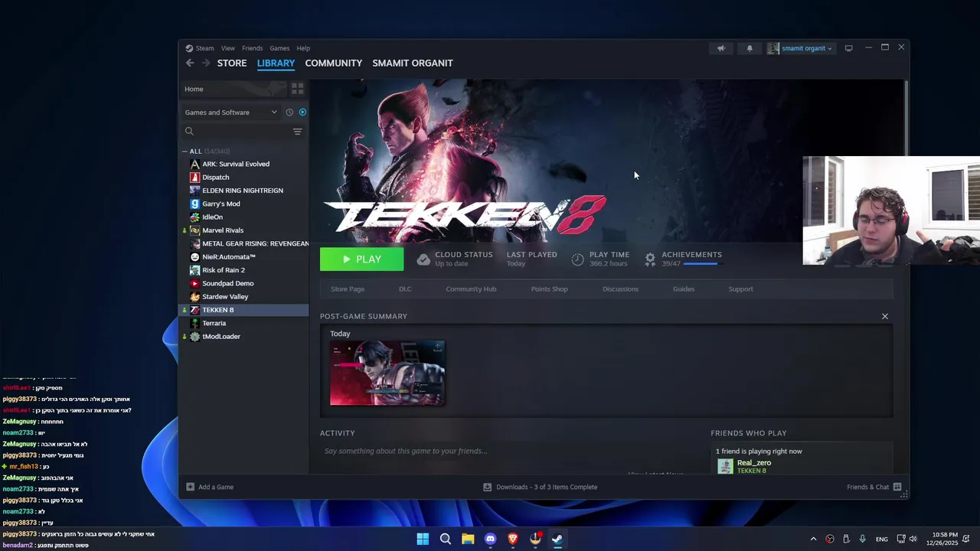The width and height of the screenshot is (980, 551).
Task: Switch to the STORE tab
Action: [232, 63]
